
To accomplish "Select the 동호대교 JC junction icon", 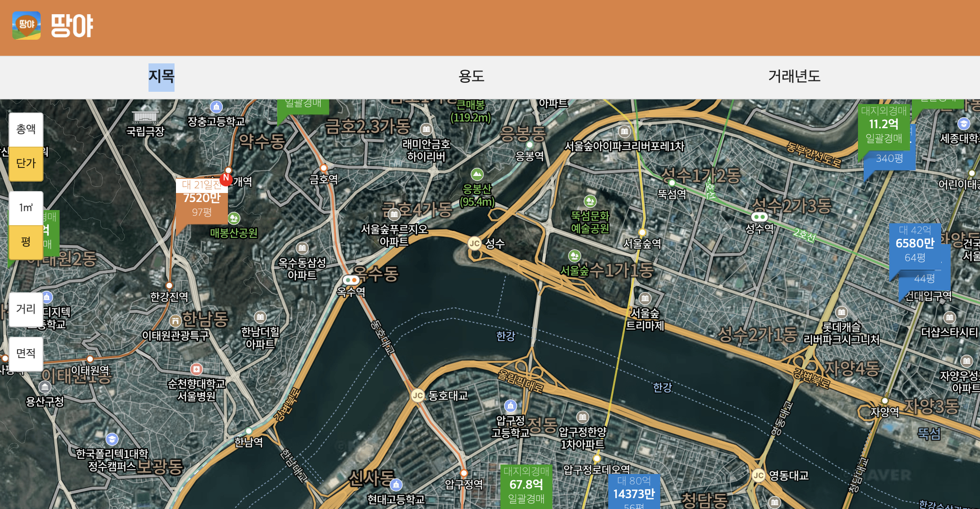I will pyautogui.click(x=418, y=395).
